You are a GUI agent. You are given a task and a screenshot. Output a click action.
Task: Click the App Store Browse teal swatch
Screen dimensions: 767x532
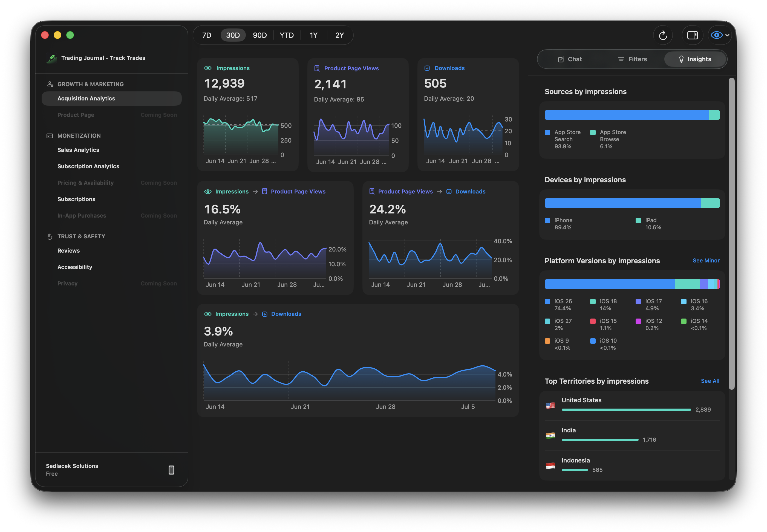pyautogui.click(x=593, y=132)
